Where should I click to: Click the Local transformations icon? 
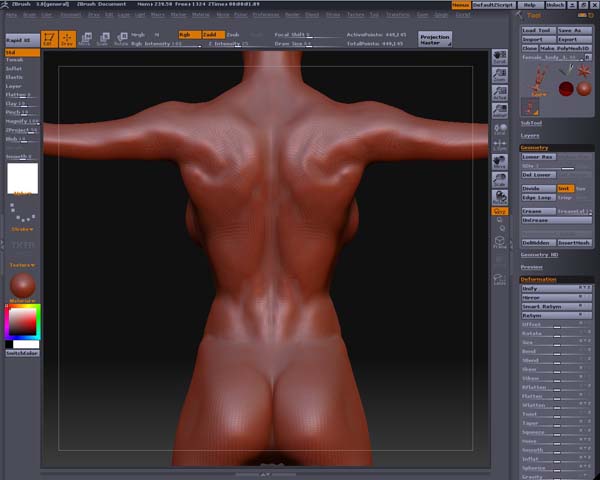coord(500,129)
